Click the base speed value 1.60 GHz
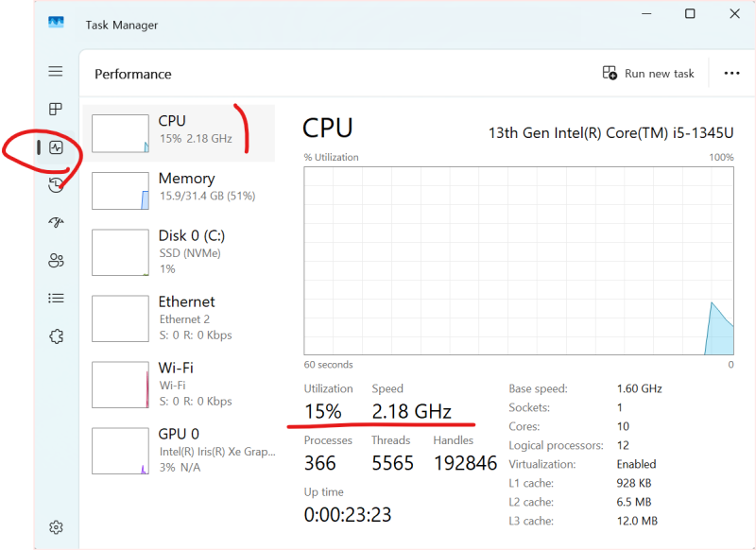Image resolution: width=756 pixels, height=550 pixels. (640, 388)
